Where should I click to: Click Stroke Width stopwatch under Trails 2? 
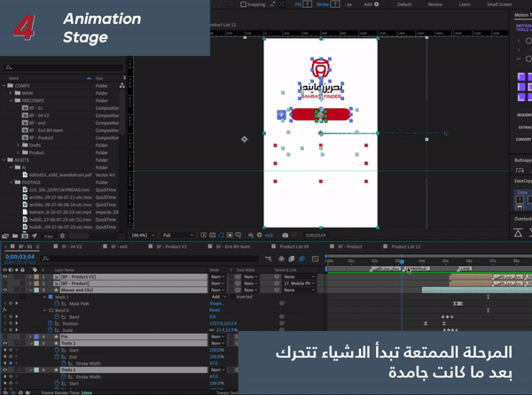tap(64, 363)
